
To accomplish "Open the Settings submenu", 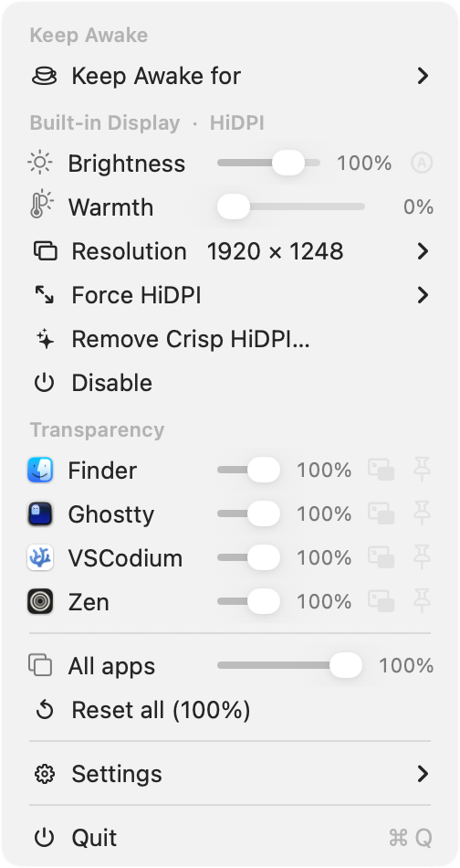I will tap(230, 774).
